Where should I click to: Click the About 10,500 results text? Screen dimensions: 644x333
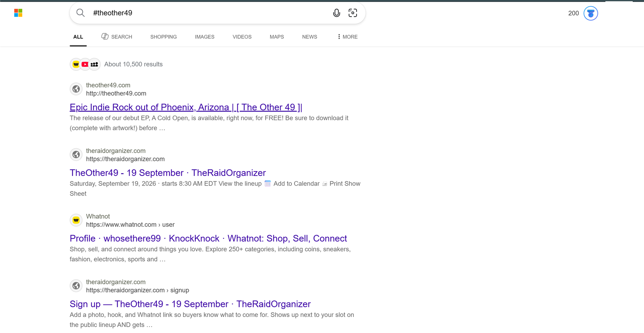pyautogui.click(x=133, y=64)
